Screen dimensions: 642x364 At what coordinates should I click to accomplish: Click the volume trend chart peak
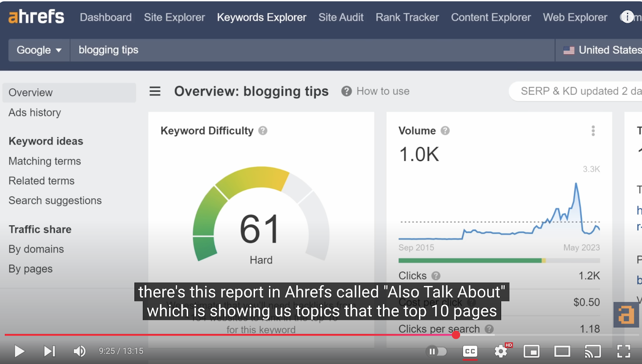[x=576, y=184]
